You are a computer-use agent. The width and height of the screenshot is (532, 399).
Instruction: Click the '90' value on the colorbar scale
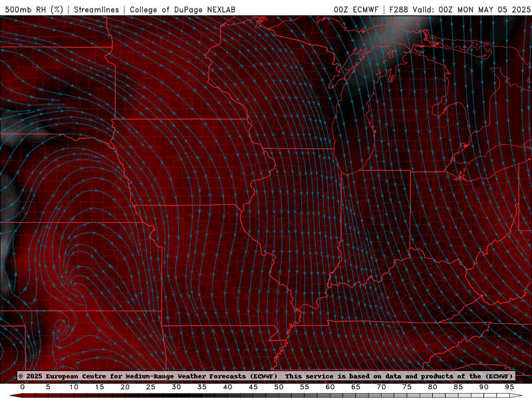pyautogui.click(x=483, y=387)
